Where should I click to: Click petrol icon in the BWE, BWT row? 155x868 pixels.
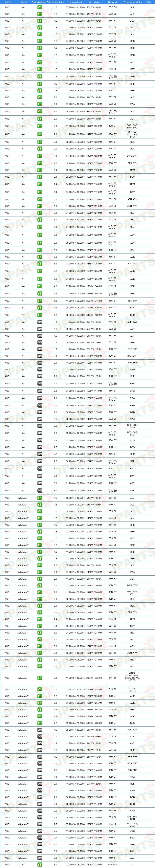(40, 156)
